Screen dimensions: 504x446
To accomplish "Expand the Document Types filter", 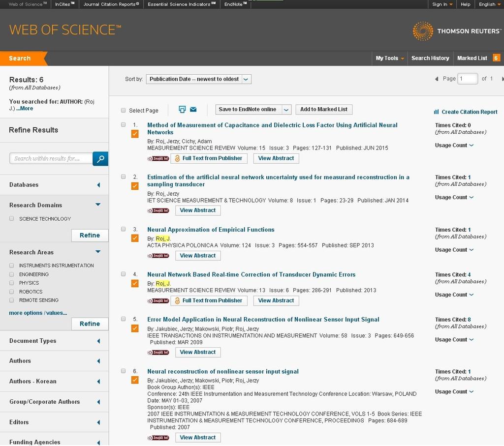I will coord(98,341).
